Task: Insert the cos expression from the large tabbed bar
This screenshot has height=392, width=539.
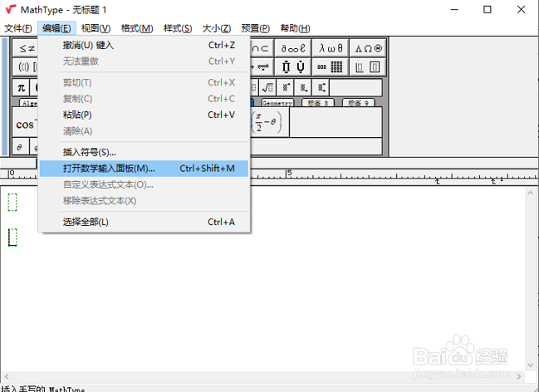Action: click(25, 122)
